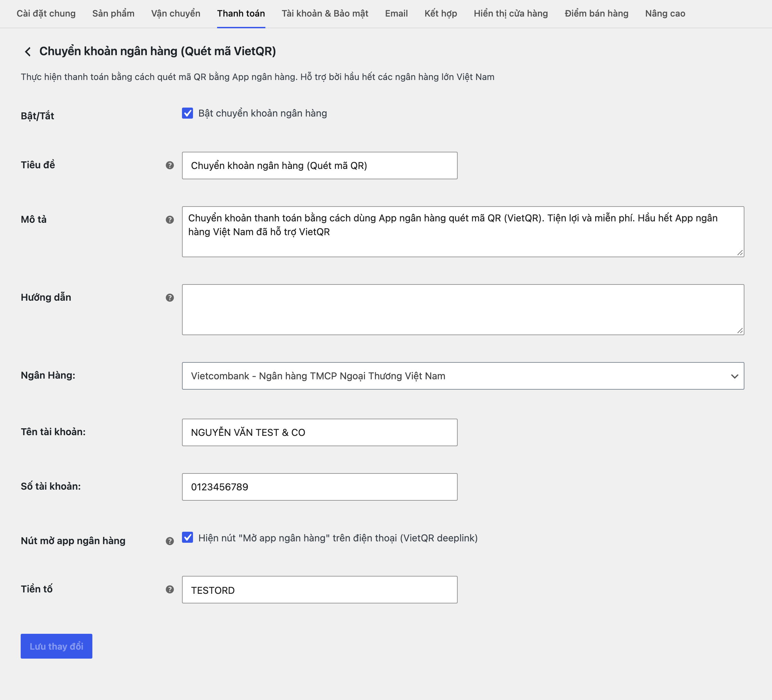
Task: Open Cài đặt chung tab
Action: pyautogui.click(x=46, y=13)
